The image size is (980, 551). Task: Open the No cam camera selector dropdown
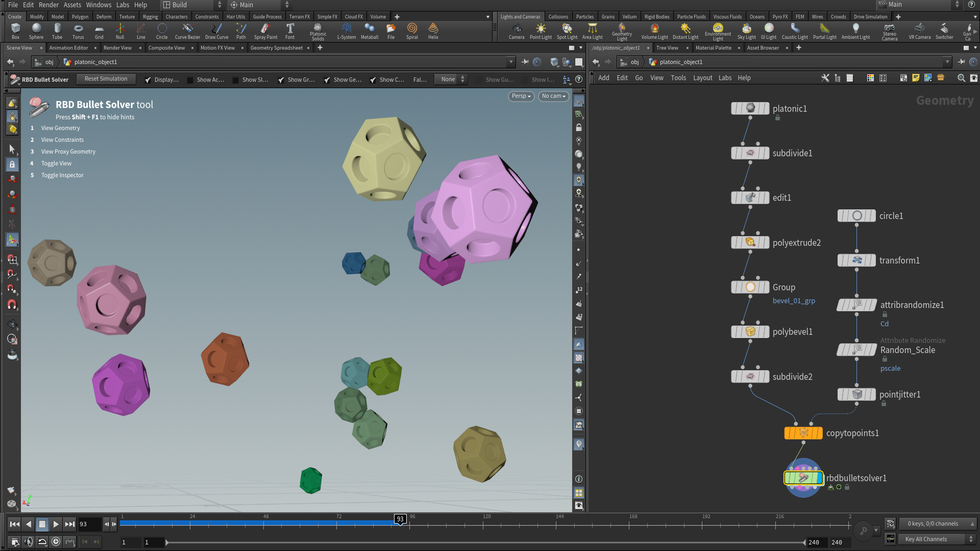553,96
